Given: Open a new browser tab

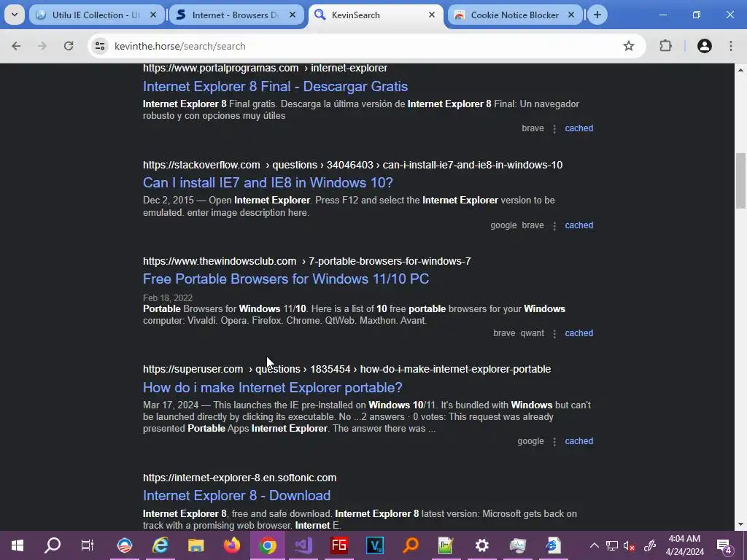Looking at the screenshot, I should click(x=597, y=15).
